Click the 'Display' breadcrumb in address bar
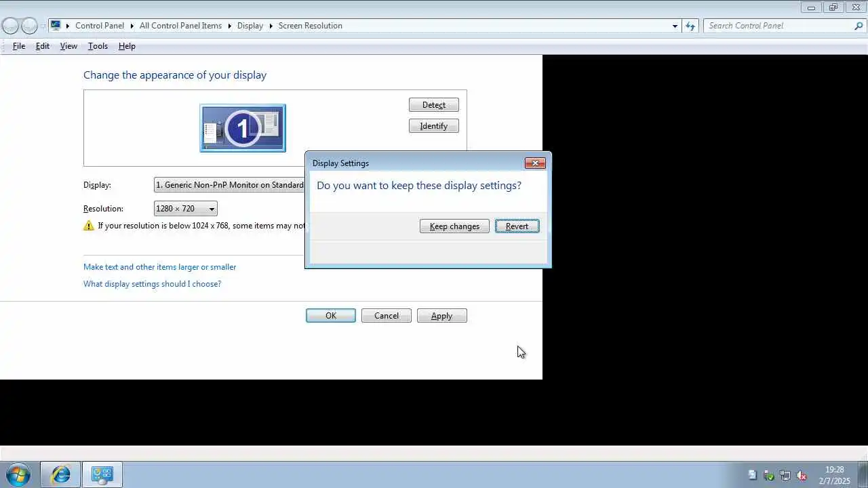 pos(250,26)
